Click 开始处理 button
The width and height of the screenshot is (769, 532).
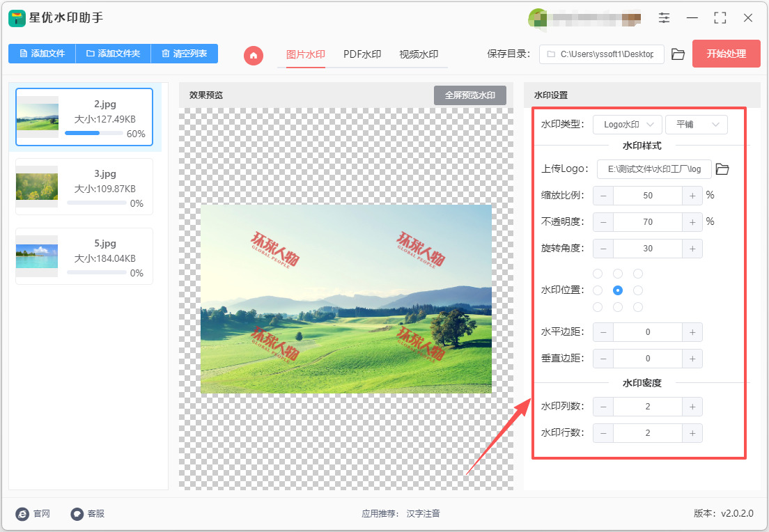pos(727,54)
